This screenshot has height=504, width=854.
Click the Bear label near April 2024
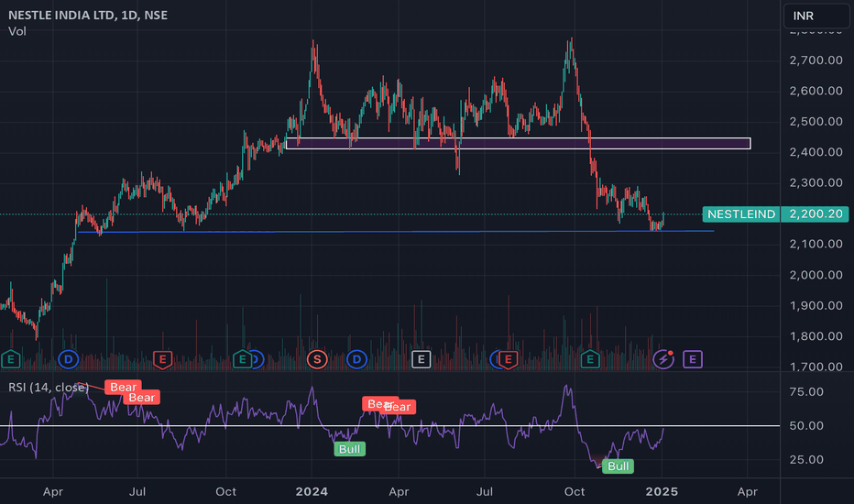tap(398, 407)
